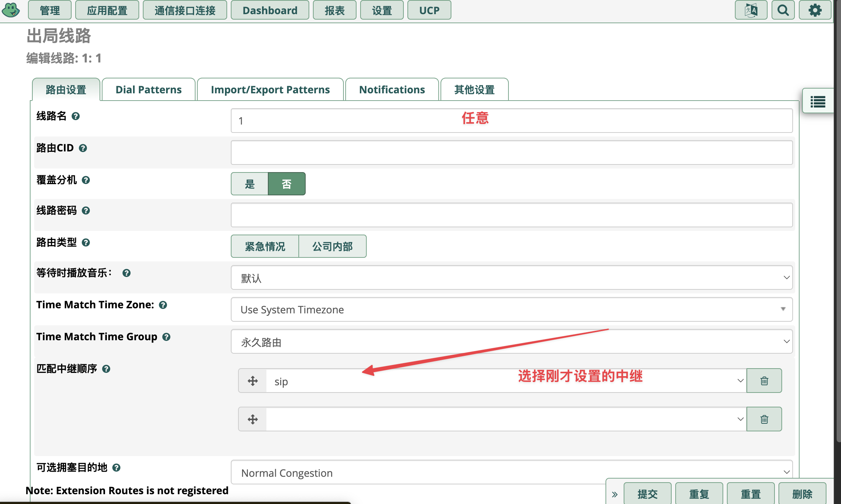Click the 重复 duplicate button

[699, 494]
